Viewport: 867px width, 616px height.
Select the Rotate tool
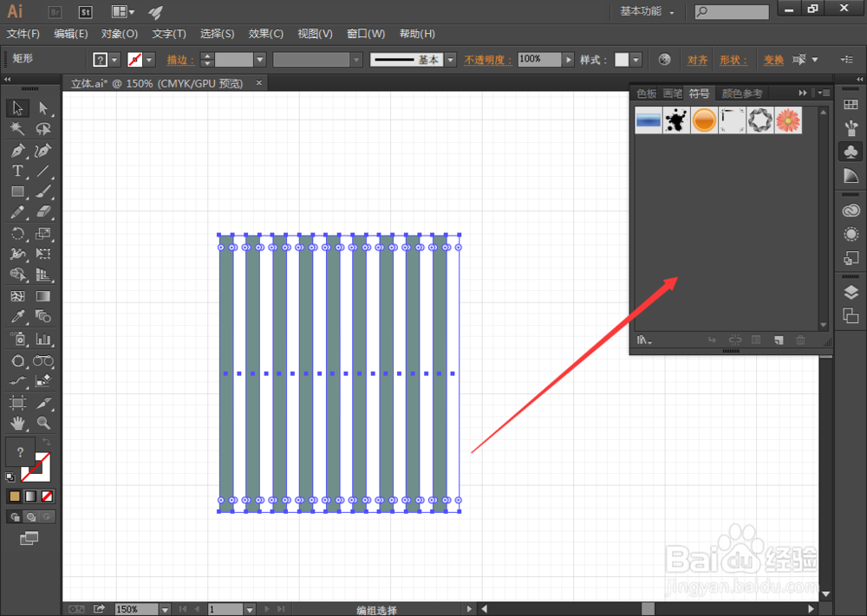click(17, 234)
